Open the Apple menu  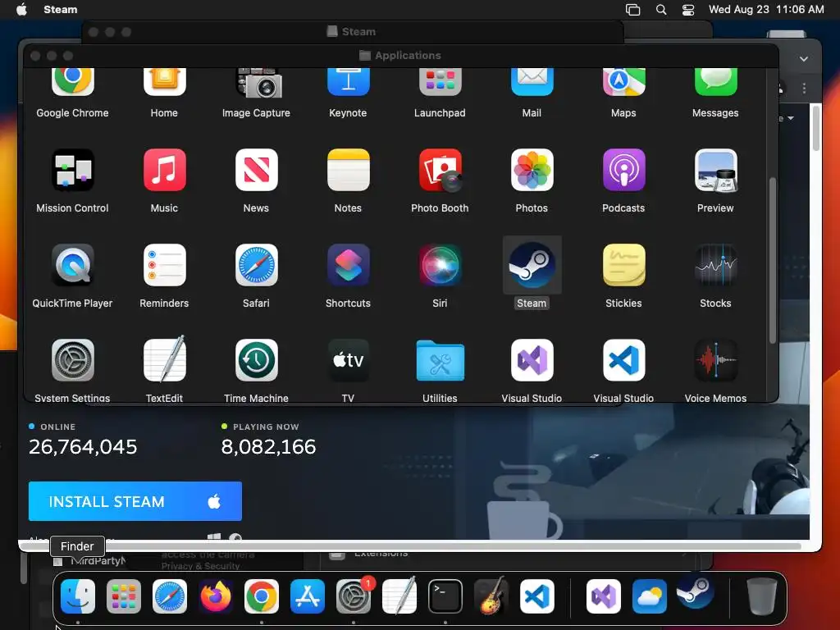[21, 10]
